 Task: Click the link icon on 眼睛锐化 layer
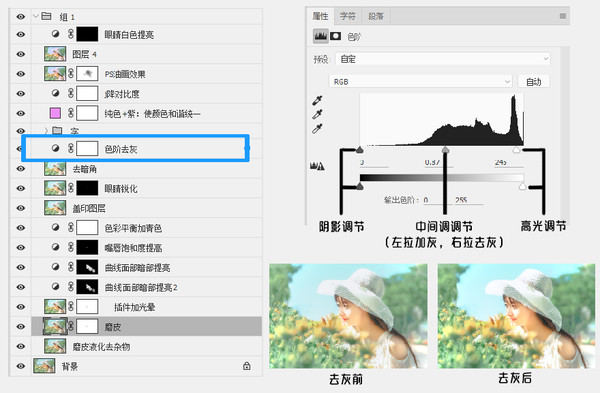pyautogui.click(x=71, y=188)
